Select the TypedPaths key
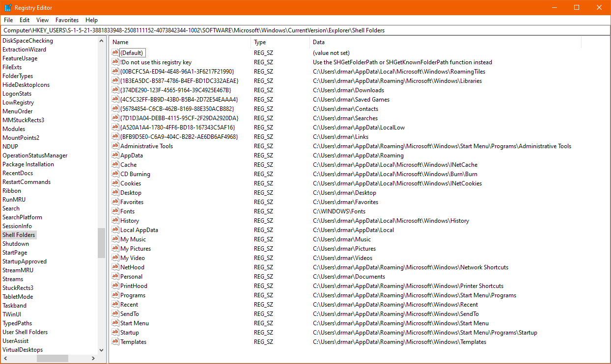611x364 pixels. [x=17, y=323]
